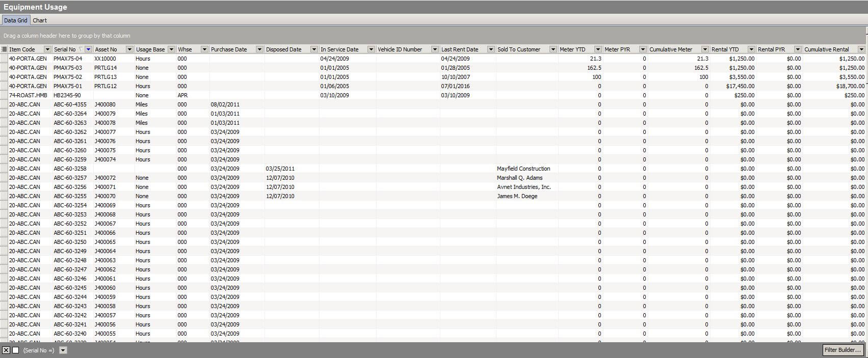Select asset number XX10000 cell
The height and width of the screenshot is (358, 868).
(x=114, y=59)
